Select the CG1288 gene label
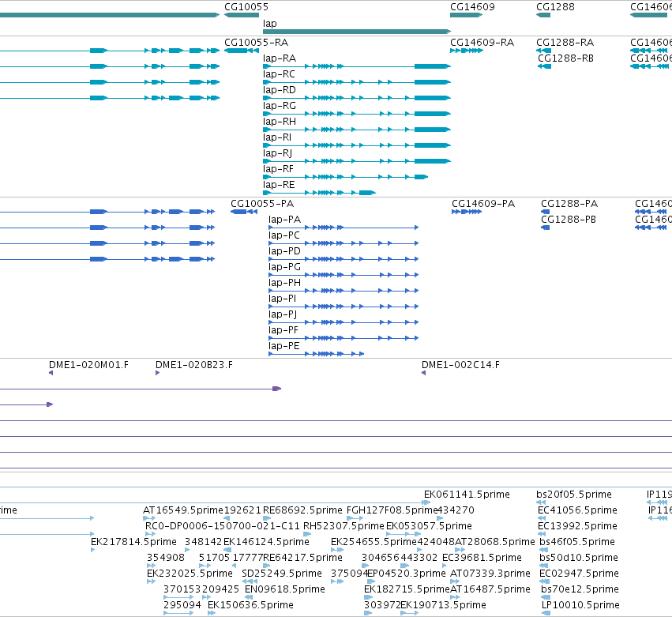 coord(555,7)
